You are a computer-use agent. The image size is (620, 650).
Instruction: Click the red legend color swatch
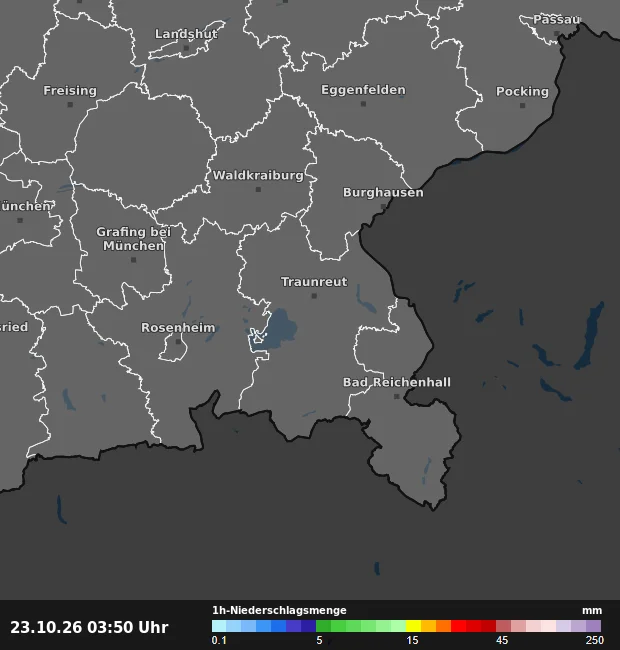pyautogui.click(x=458, y=626)
